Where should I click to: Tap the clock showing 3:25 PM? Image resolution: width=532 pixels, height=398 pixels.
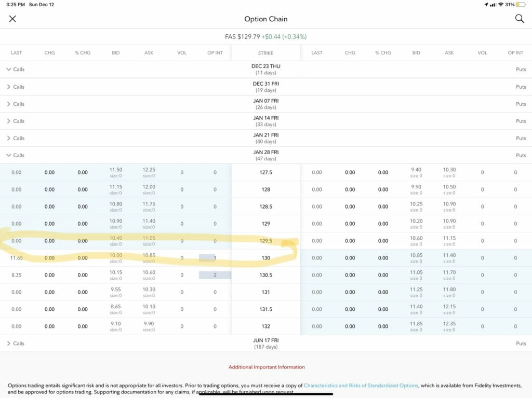(x=15, y=4)
